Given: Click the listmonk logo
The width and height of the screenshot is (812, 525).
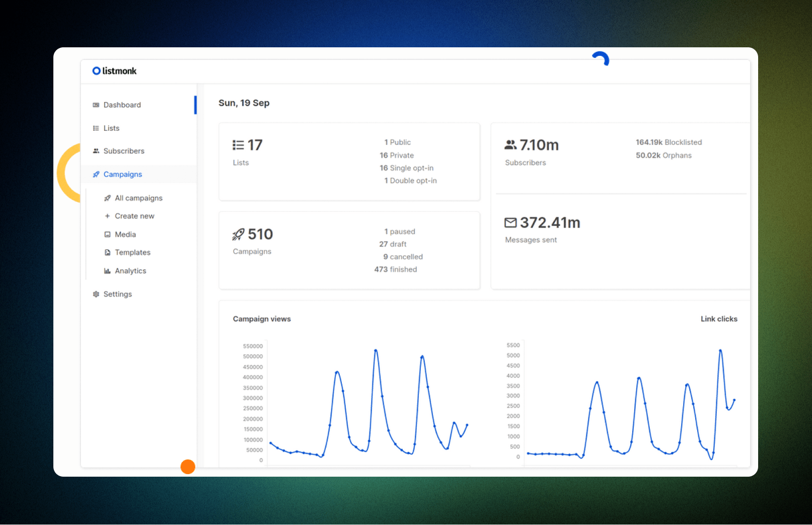Looking at the screenshot, I should pyautogui.click(x=114, y=71).
